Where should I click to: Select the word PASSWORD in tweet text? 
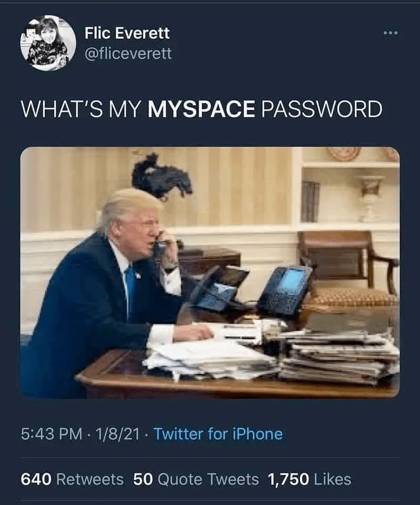(322, 109)
